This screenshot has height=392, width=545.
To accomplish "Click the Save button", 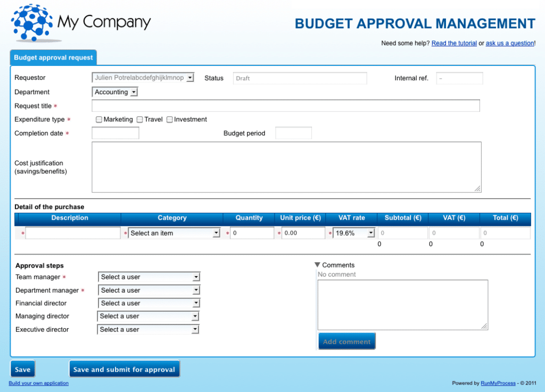I will coord(22,369).
